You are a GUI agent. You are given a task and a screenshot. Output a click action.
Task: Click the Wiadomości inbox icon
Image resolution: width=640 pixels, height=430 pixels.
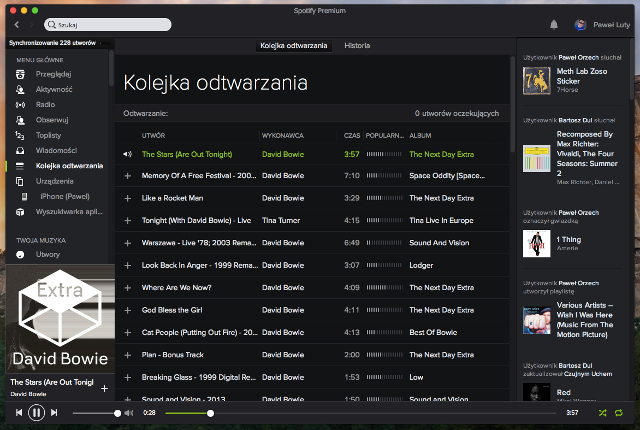(x=20, y=151)
